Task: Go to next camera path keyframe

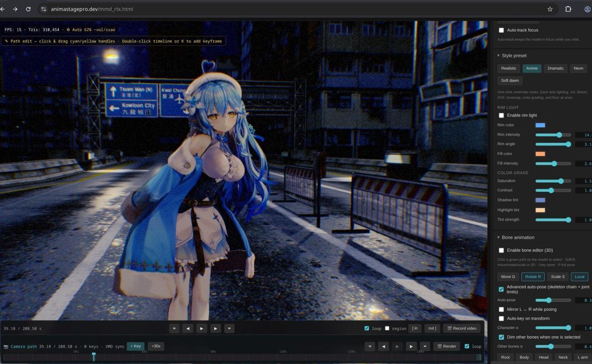Action: pyautogui.click(x=411, y=346)
